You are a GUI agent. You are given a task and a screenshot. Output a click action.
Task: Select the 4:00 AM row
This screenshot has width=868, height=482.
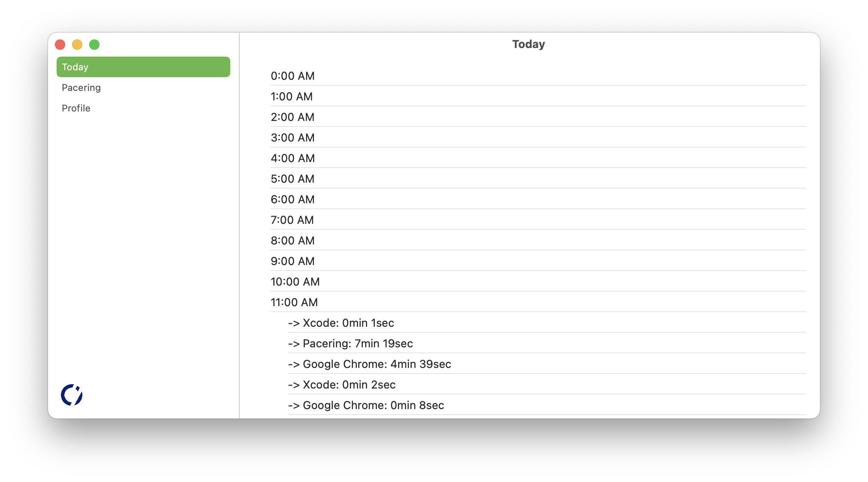point(538,158)
